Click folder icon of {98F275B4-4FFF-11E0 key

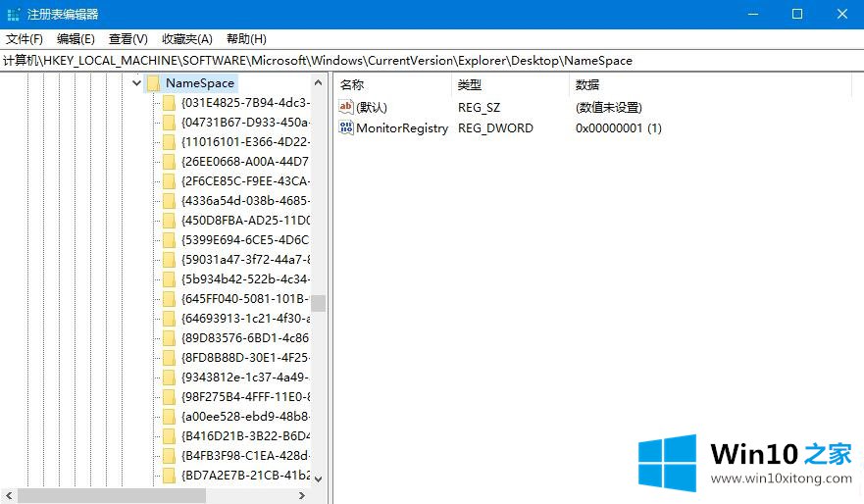coord(169,396)
